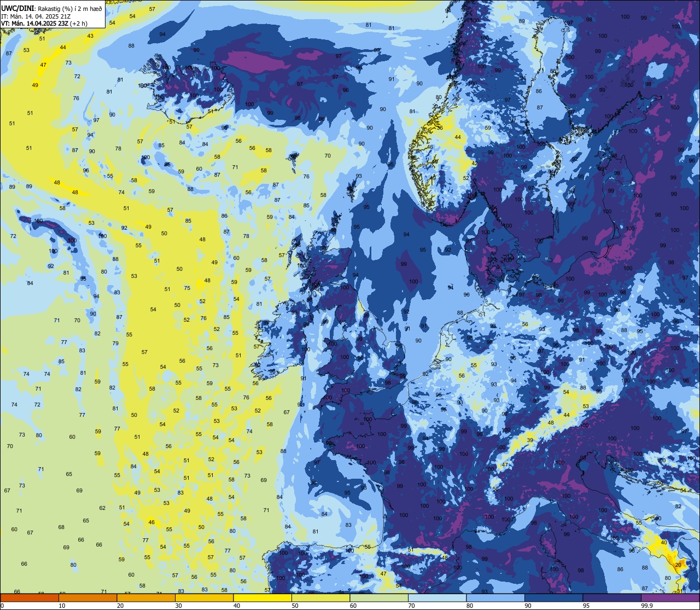This screenshot has height=610, width=700.
Task: Click the legend tick label "99.9"
Action: [x=647, y=606]
